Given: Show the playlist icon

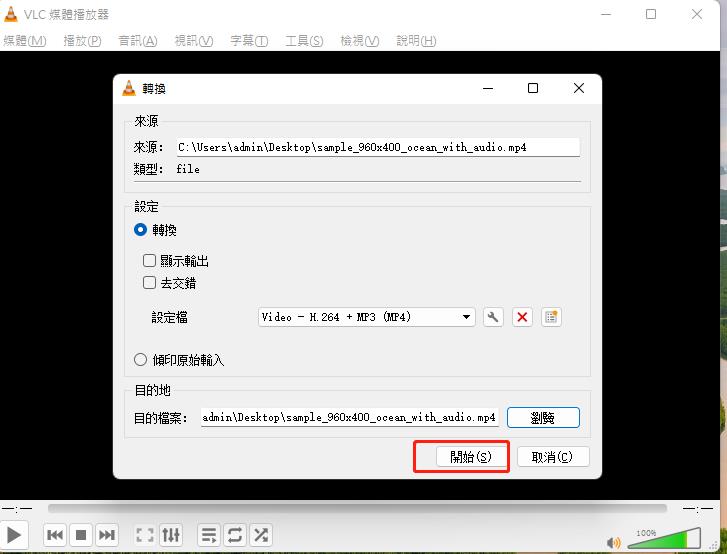Looking at the screenshot, I should pos(209,535).
